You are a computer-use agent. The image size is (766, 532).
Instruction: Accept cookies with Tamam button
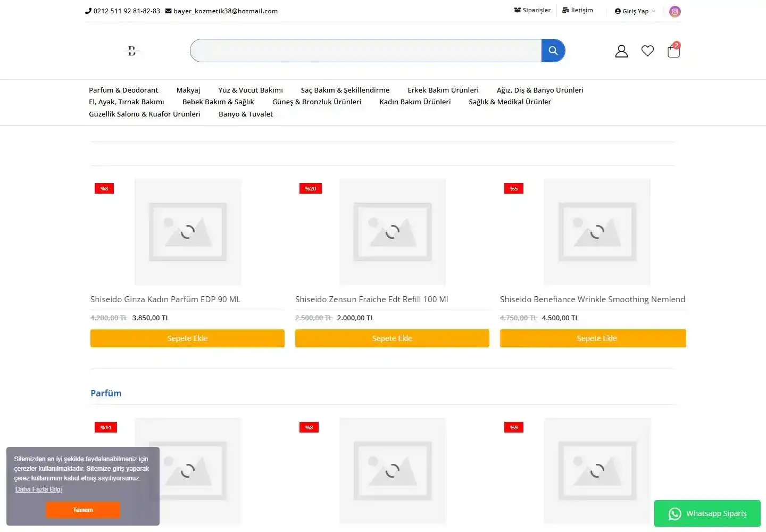coord(83,510)
